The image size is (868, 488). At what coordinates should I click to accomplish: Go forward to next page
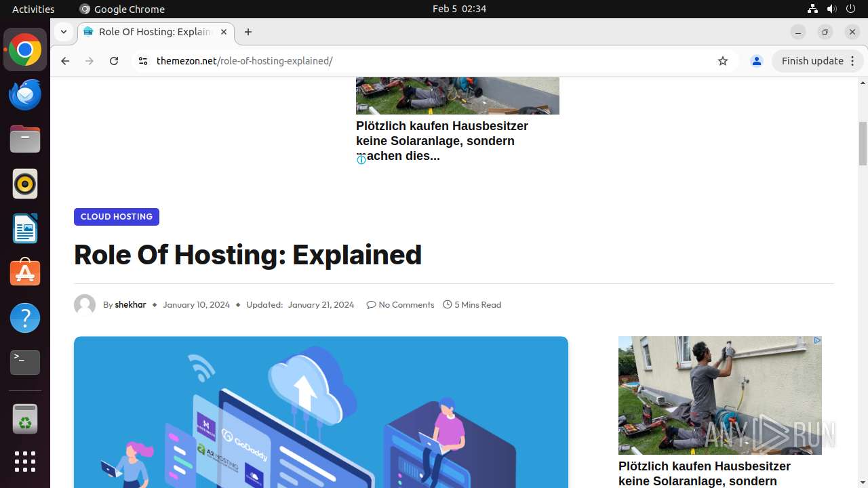(x=90, y=61)
